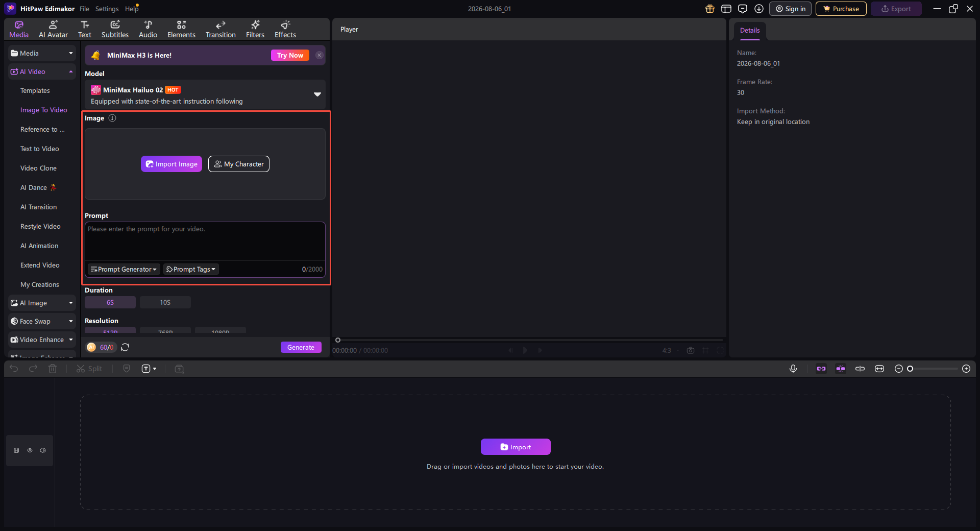980x531 pixels.
Task: Open the Prompt Tags dropdown
Action: [191, 269]
